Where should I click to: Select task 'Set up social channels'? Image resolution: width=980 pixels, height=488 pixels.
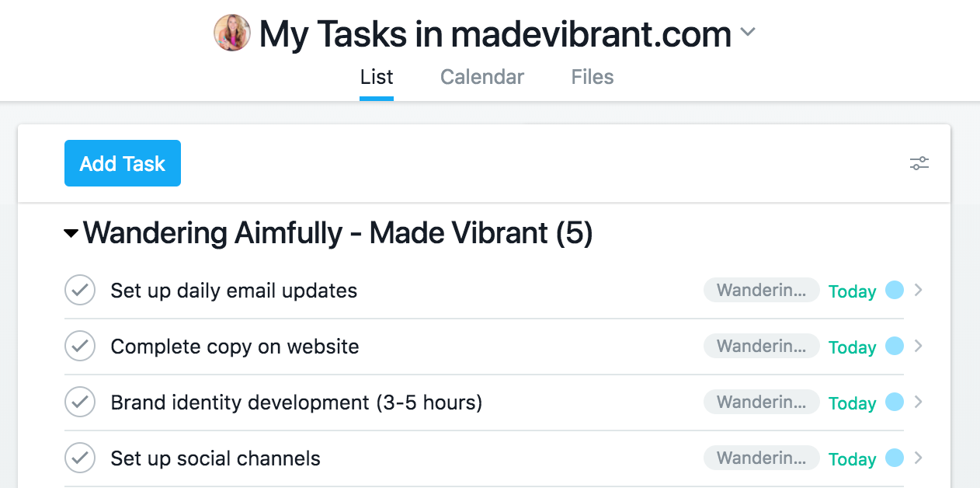(x=215, y=458)
